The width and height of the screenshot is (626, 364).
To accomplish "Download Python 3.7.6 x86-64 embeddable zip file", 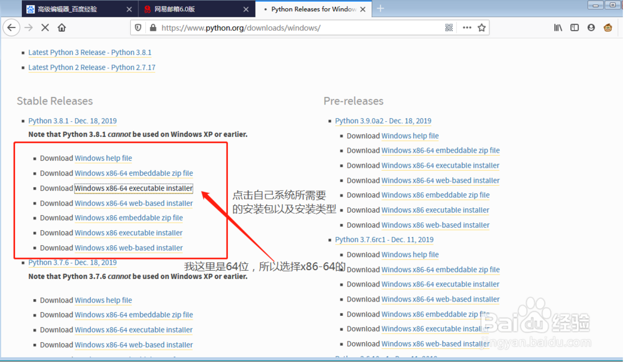I will tap(134, 315).
